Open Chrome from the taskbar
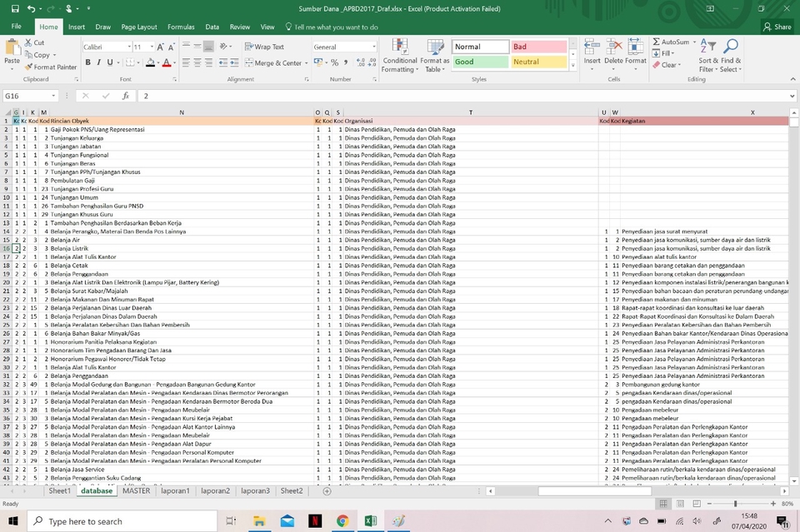 coord(342,521)
